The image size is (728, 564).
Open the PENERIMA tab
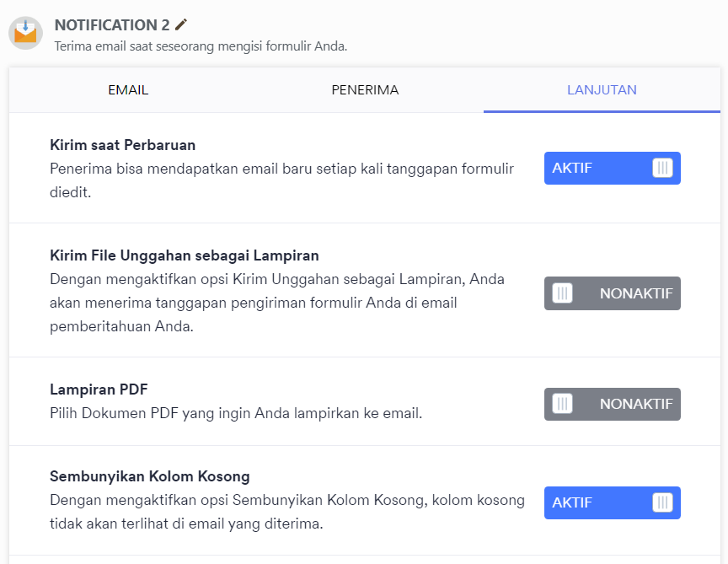pos(365,90)
